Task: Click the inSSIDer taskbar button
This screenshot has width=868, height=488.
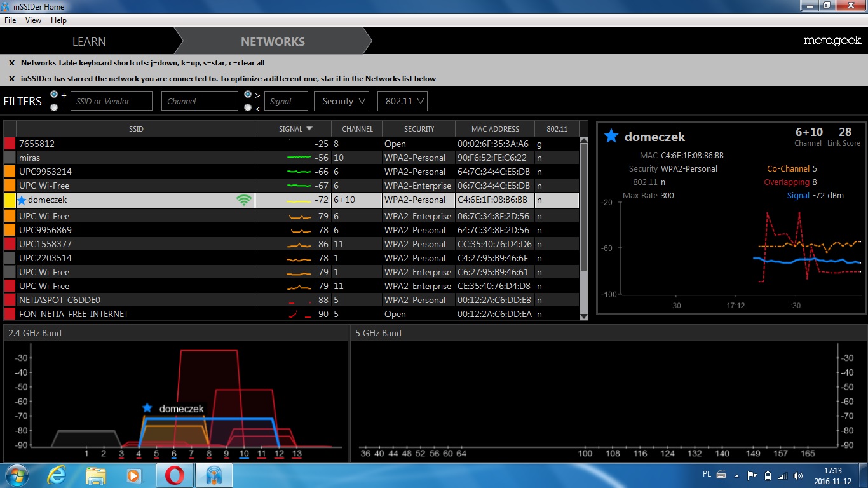Action: coord(213,475)
